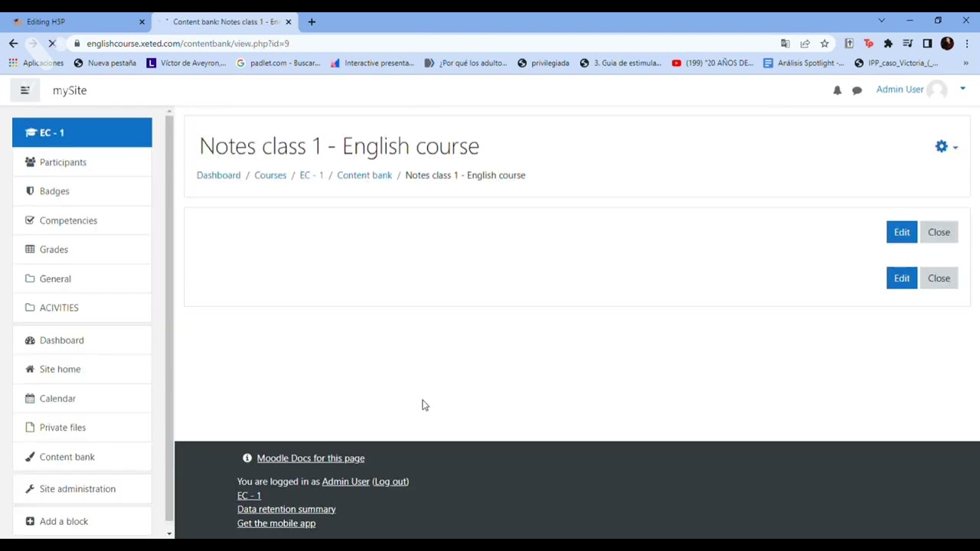980x551 pixels.
Task: Click the EC - 1 breadcrumb link
Action: click(312, 175)
